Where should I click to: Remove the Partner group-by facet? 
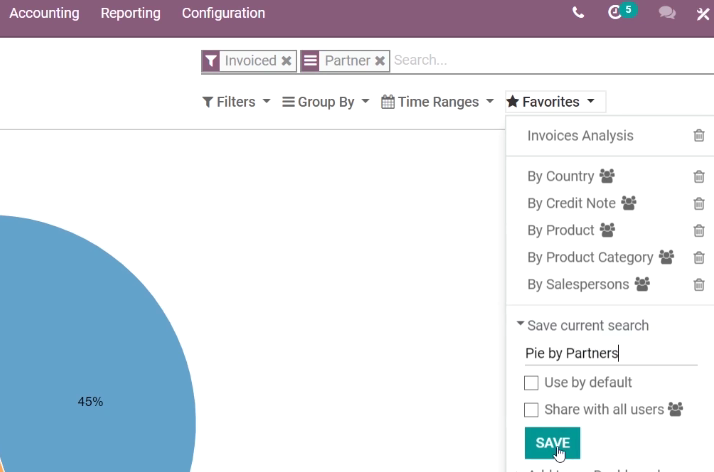point(380,61)
